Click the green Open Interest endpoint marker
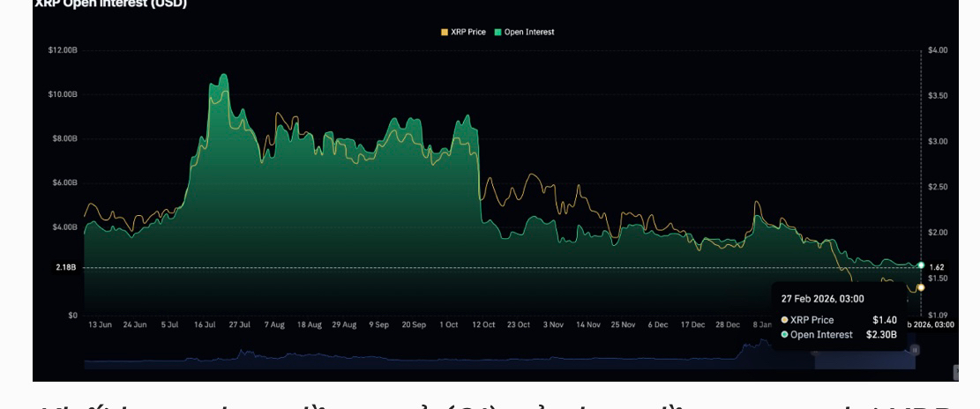 click(921, 265)
